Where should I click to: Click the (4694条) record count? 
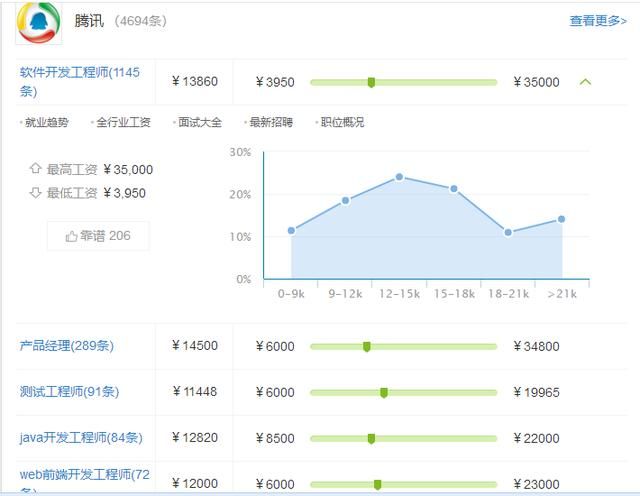pos(140,21)
